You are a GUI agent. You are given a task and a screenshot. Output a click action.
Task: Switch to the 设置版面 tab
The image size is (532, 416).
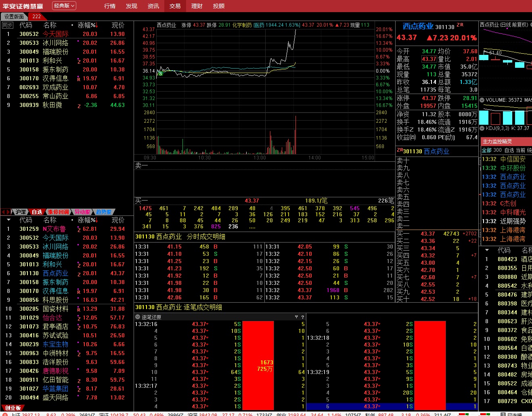(14, 17)
